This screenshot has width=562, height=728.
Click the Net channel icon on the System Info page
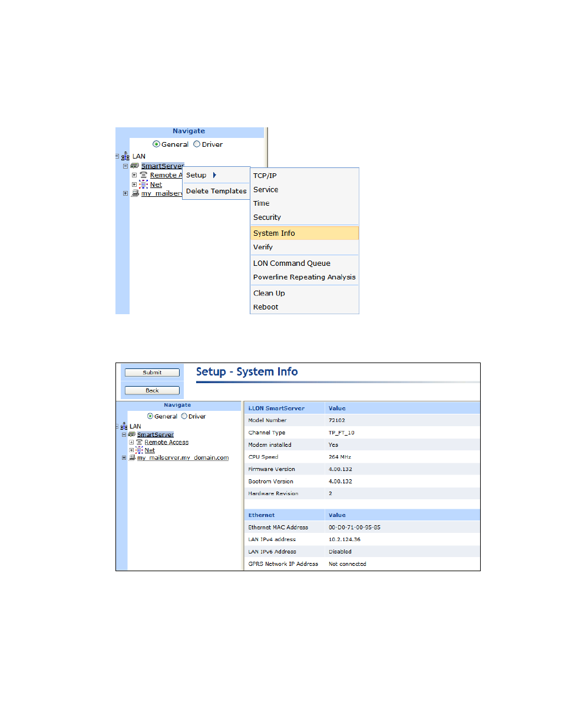pyautogui.click(x=140, y=450)
